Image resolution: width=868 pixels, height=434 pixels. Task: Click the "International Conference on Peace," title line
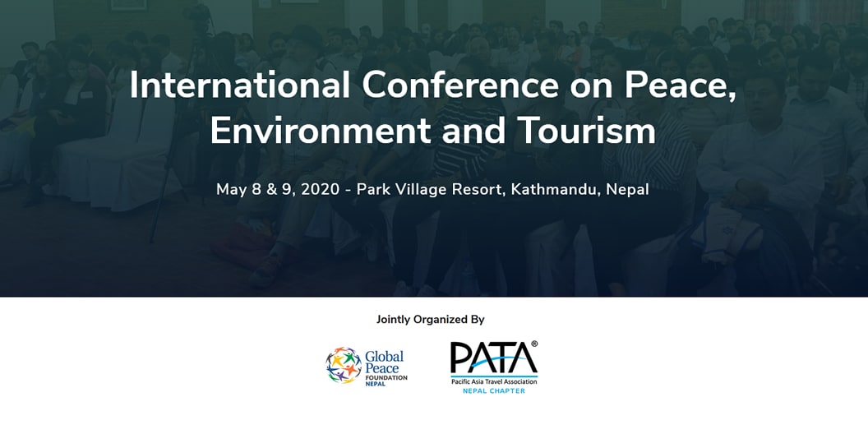point(433,85)
